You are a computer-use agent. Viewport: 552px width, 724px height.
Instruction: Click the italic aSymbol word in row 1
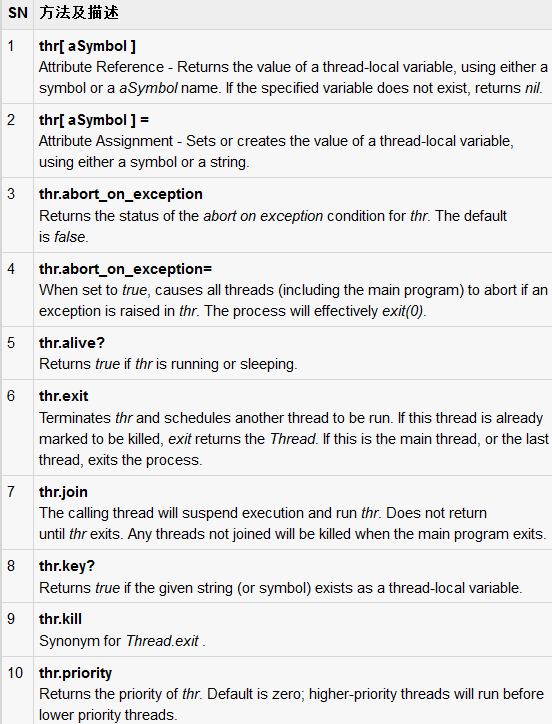point(148,88)
